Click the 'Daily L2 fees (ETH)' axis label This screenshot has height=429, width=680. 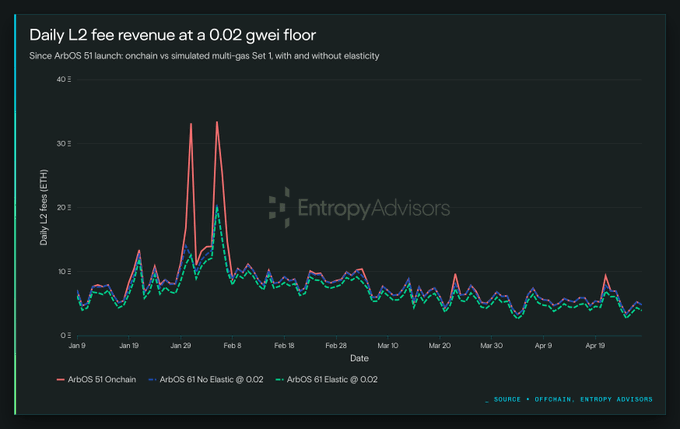(x=44, y=207)
